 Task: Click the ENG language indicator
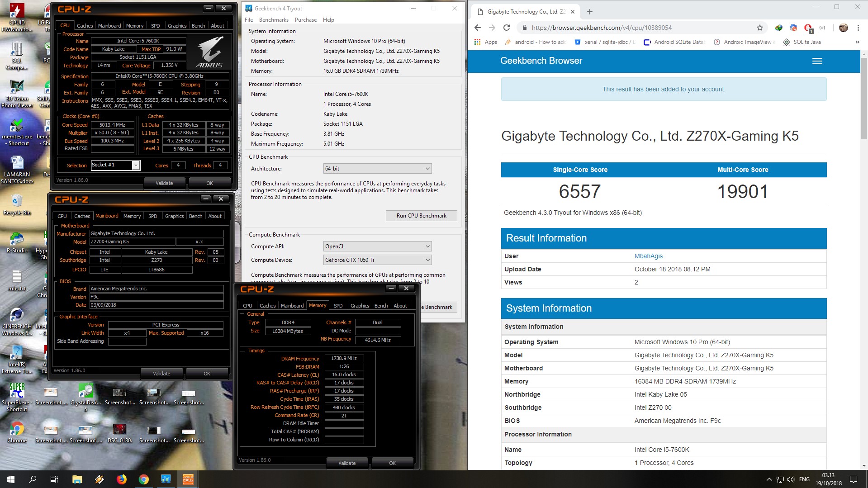(x=804, y=479)
